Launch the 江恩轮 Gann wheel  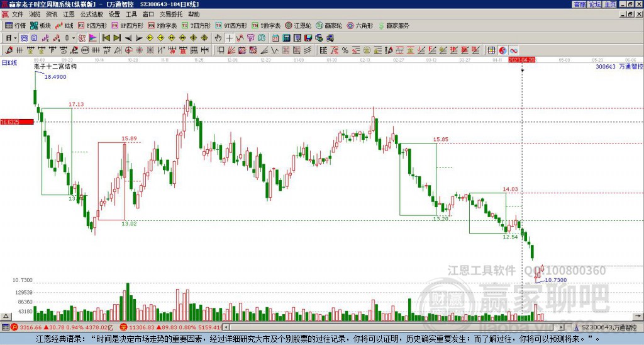tap(298, 25)
